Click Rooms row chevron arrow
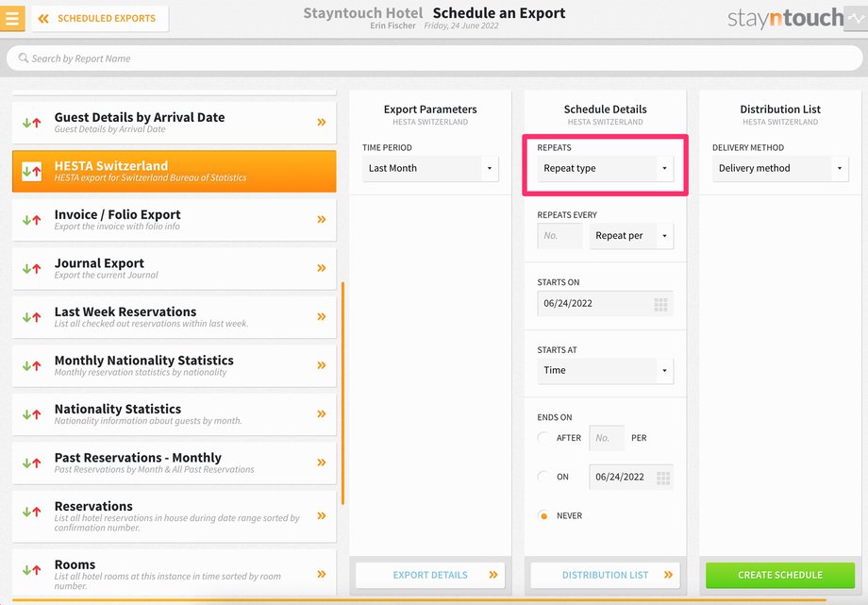 (x=322, y=574)
